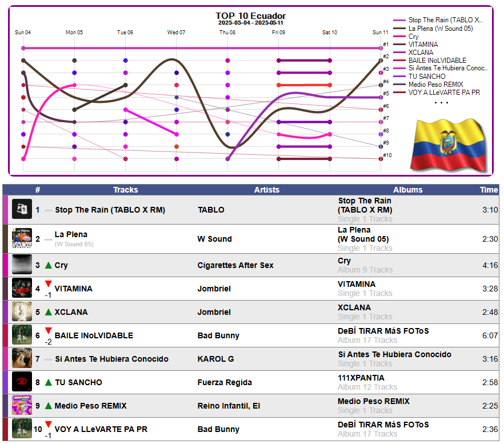Toggle the BAILE INoLVIDABLE legend entry
Screen dimensions: 504x444
point(430,61)
